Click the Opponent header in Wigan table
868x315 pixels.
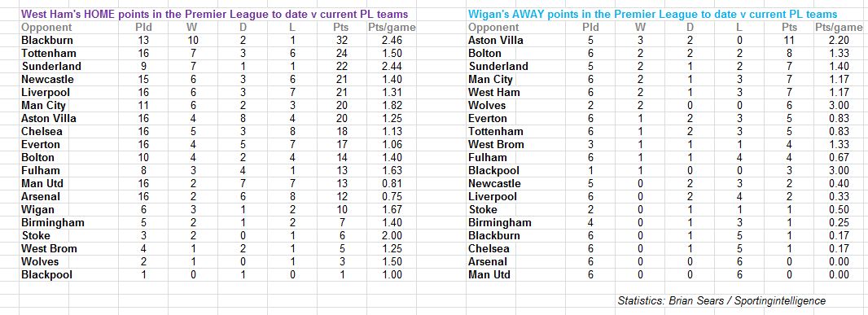tap(493, 27)
